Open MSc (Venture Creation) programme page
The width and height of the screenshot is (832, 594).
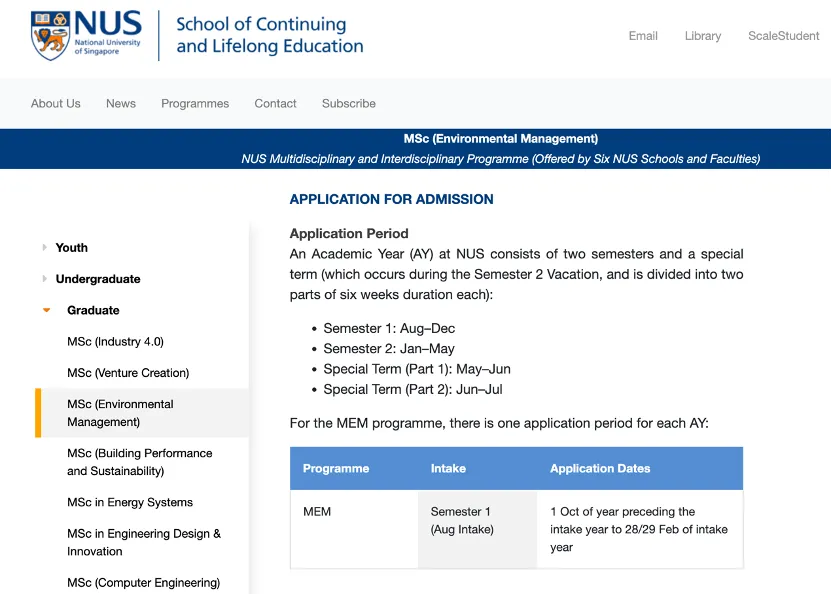(x=128, y=373)
